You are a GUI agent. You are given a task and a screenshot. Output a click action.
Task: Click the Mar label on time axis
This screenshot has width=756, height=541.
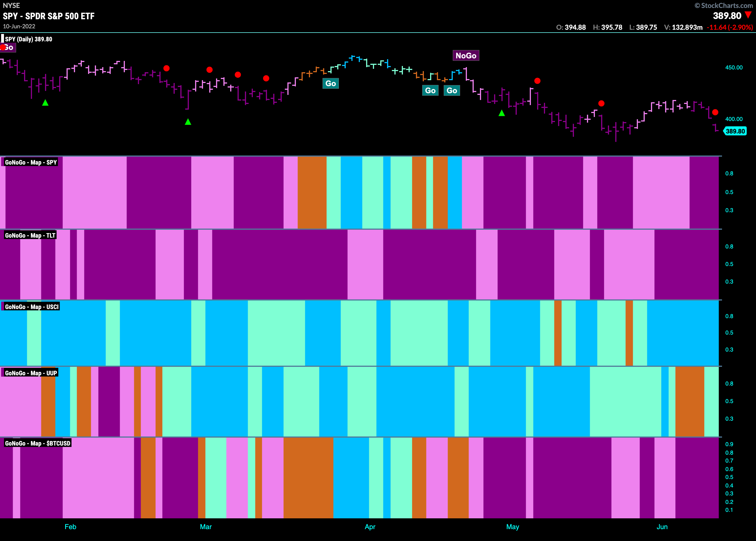206,527
